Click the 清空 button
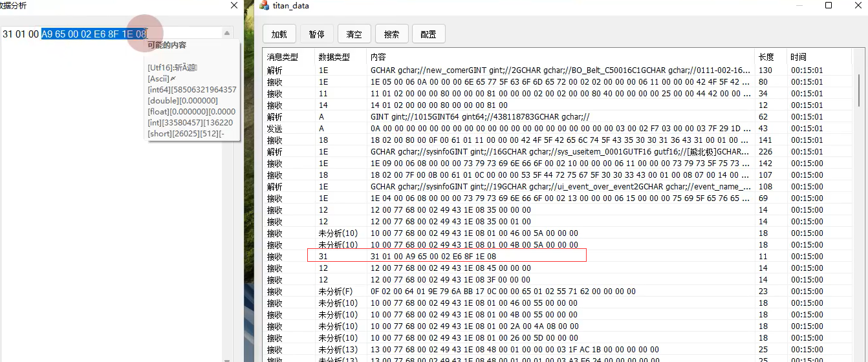 tap(354, 34)
